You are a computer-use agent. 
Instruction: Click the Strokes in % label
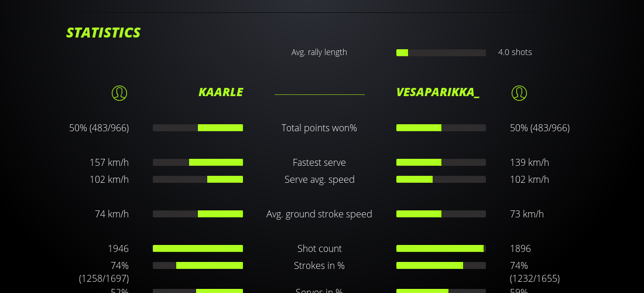[319, 265]
